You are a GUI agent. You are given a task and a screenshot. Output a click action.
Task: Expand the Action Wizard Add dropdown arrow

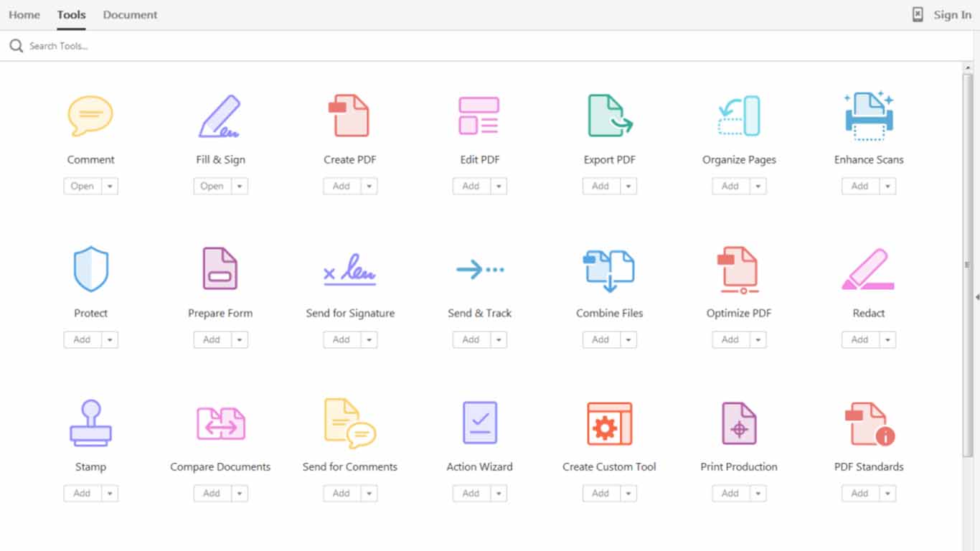[499, 494]
